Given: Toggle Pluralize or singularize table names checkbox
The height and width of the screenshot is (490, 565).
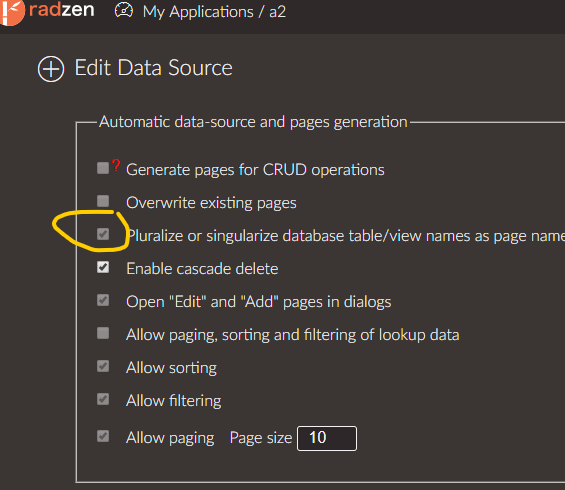Looking at the screenshot, I should [x=103, y=234].
